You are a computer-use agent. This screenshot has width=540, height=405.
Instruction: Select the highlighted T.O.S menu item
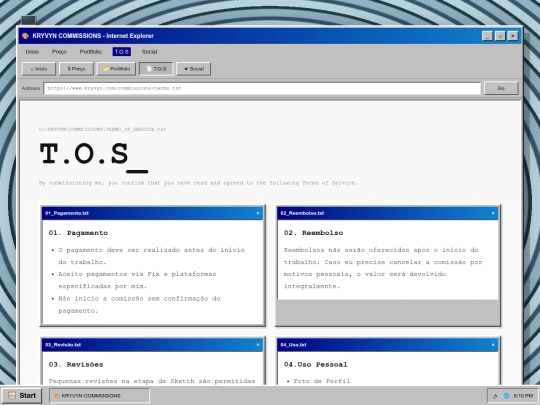[x=122, y=52]
